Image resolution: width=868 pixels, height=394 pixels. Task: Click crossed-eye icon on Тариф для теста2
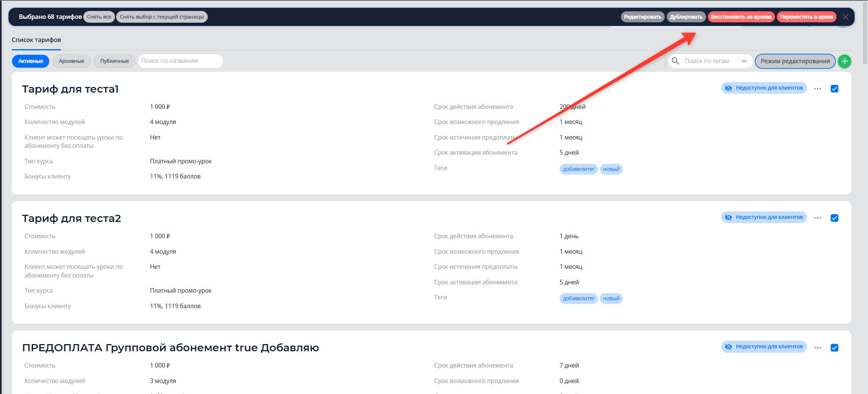coord(728,217)
